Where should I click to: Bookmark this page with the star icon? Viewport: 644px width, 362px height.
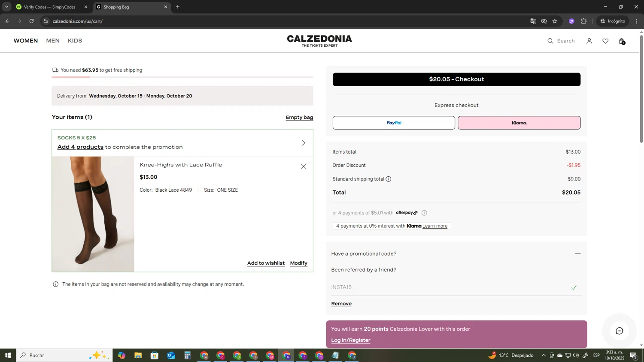point(555,21)
